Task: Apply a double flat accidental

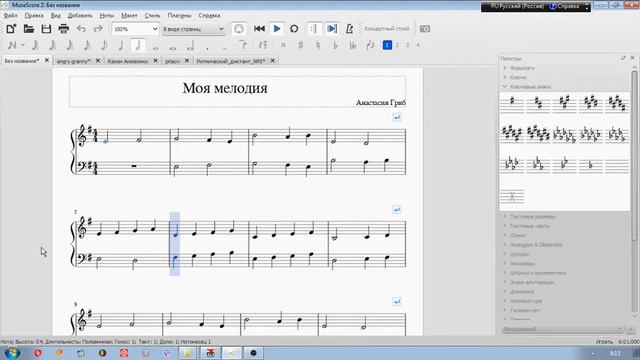Action: (x=353, y=45)
